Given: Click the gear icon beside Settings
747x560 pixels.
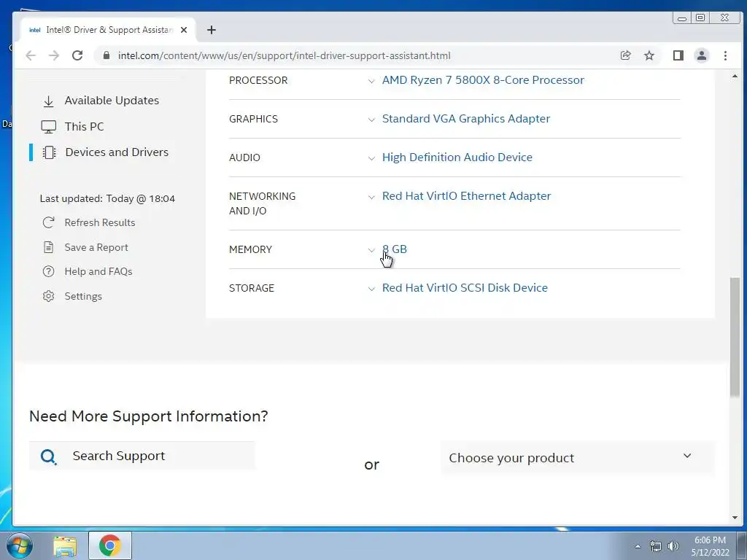Looking at the screenshot, I should (49, 296).
